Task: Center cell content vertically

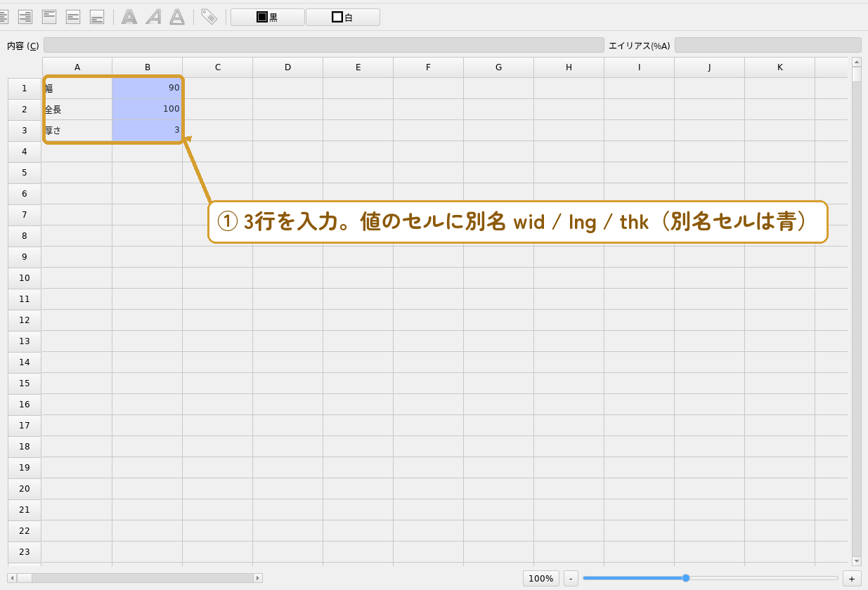Action: click(x=73, y=17)
